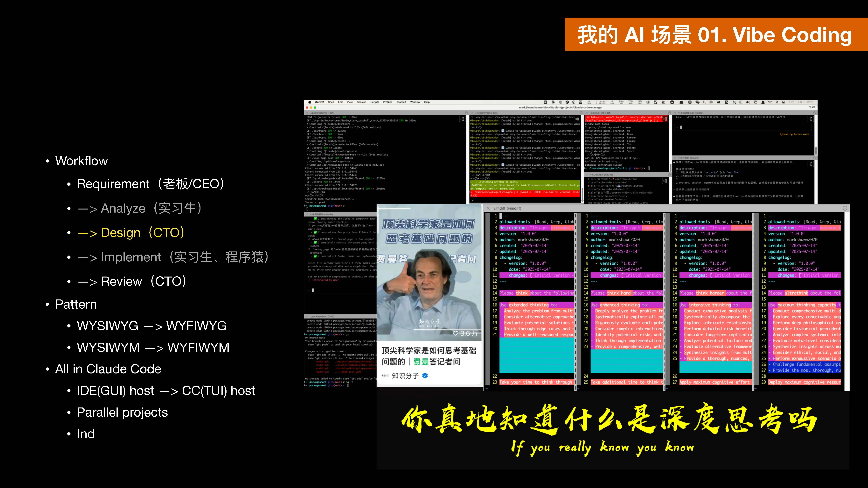Click the volume speaker icon in the menu bar
This screenshot has width=868, height=488.
coord(748,102)
